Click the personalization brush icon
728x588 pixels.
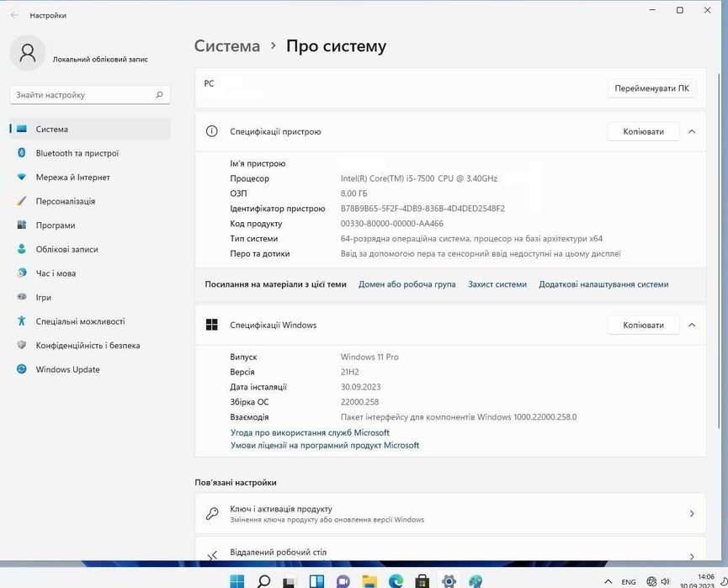pyautogui.click(x=21, y=201)
